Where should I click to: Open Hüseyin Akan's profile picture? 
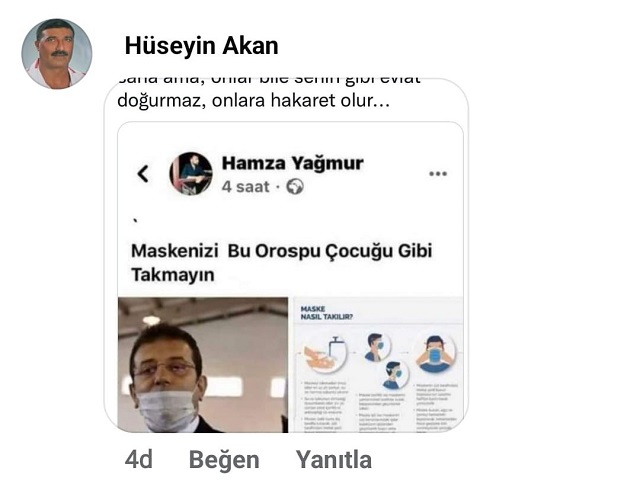pos(57,53)
